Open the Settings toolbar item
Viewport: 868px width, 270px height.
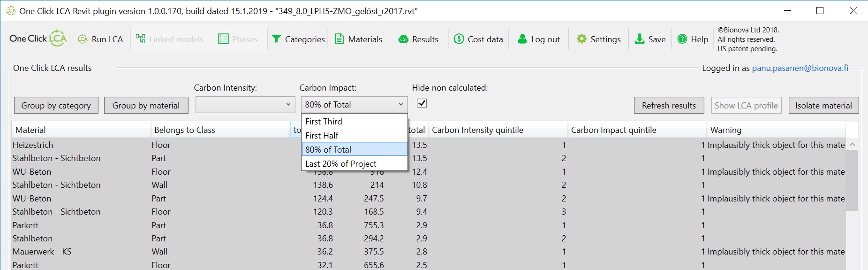[599, 39]
